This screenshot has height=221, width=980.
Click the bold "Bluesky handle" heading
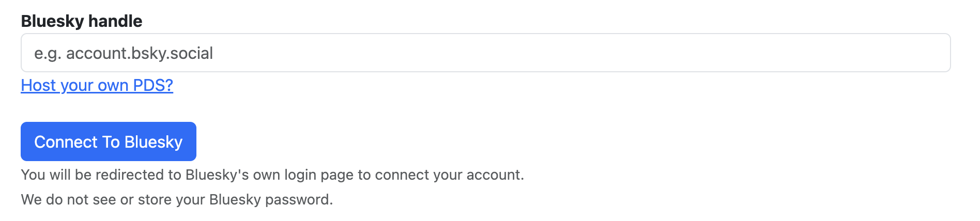pyautogui.click(x=81, y=21)
